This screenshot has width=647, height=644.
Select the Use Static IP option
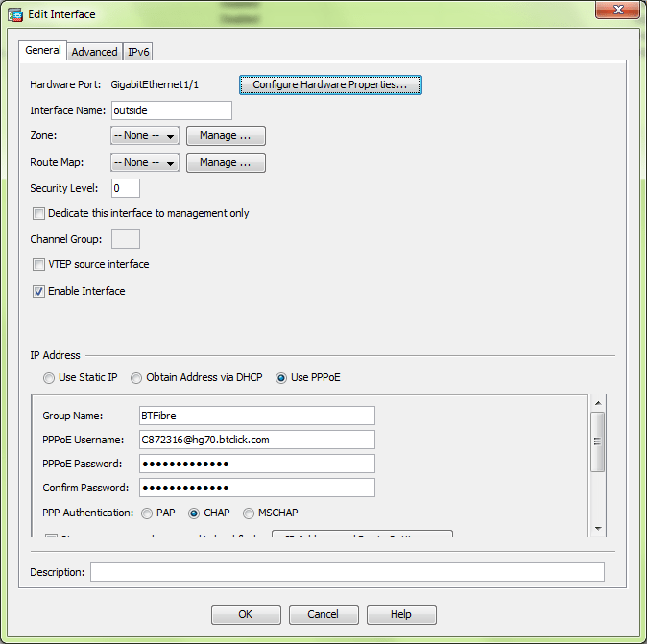pyautogui.click(x=49, y=378)
